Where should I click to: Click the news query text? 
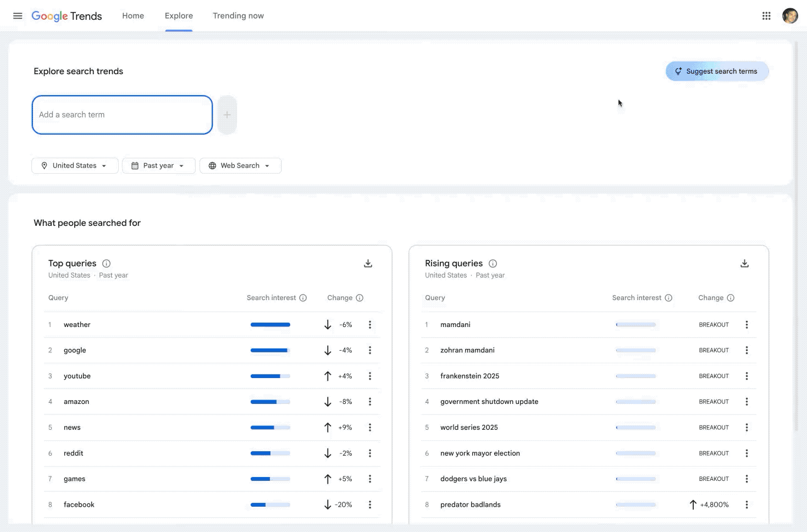[72, 428]
